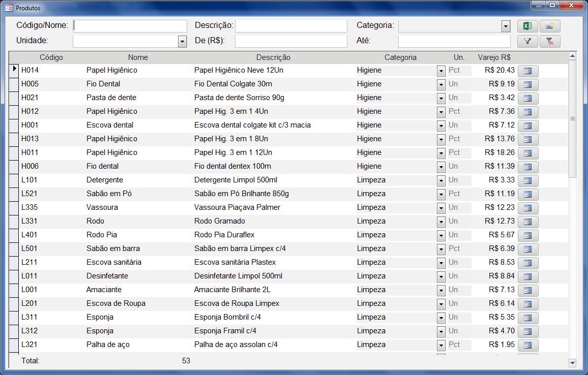This screenshot has height=375, width=588.
Task: Open details icon for Fio Dental H005
Action: (527, 84)
